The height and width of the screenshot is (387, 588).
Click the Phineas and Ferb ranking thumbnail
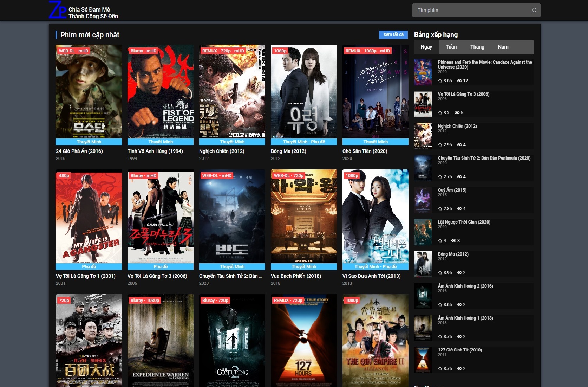click(x=423, y=72)
